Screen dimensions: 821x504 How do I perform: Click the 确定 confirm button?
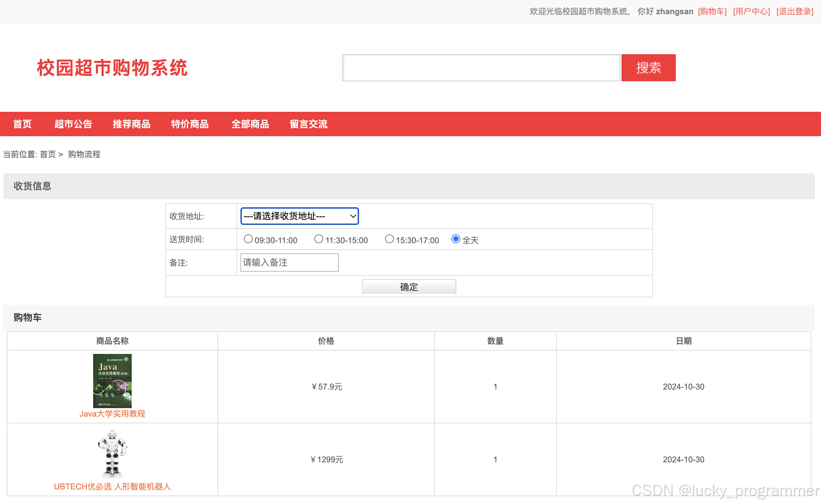[x=409, y=287]
